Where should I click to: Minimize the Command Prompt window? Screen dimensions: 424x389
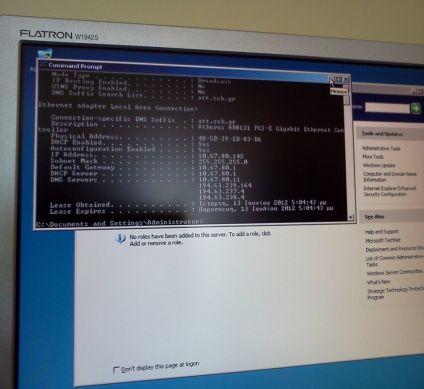(331, 79)
